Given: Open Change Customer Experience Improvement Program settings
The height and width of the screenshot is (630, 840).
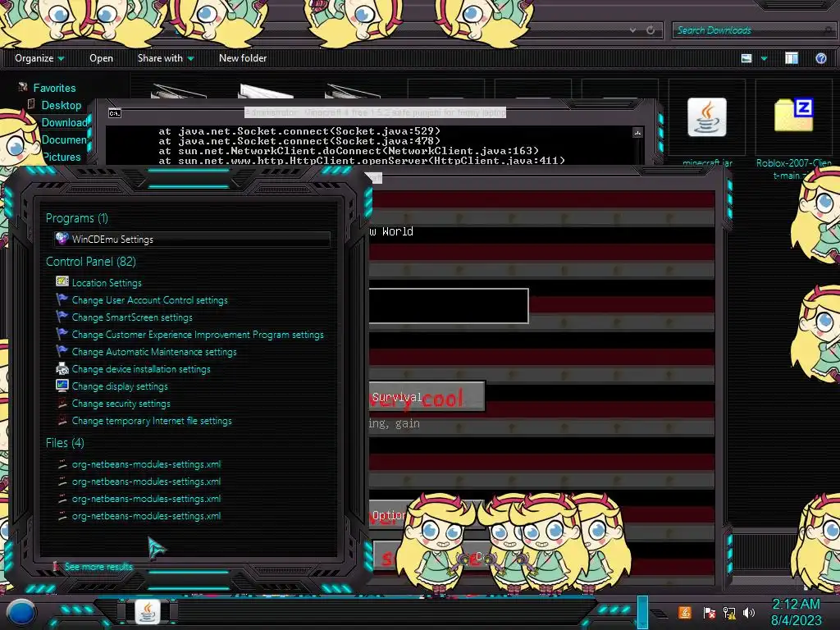Looking at the screenshot, I should point(198,335).
